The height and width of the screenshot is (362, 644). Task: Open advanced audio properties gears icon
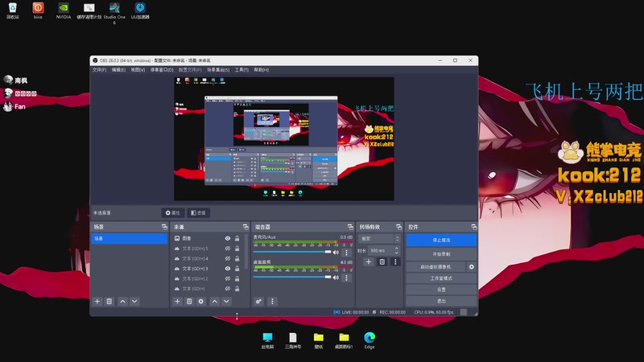[x=258, y=301]
